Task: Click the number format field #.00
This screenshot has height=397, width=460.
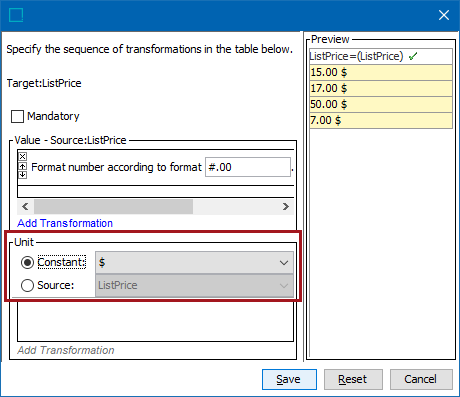Action: 248,167
